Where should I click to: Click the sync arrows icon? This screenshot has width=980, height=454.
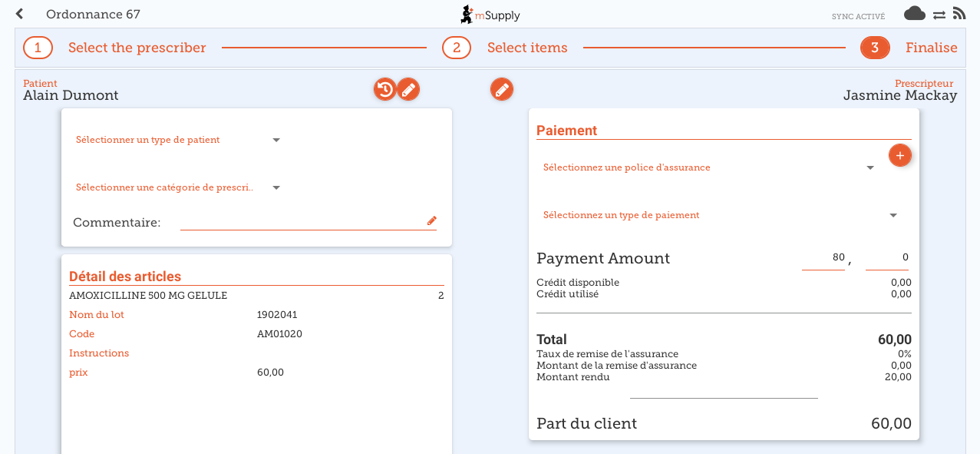tap(939, 14)
